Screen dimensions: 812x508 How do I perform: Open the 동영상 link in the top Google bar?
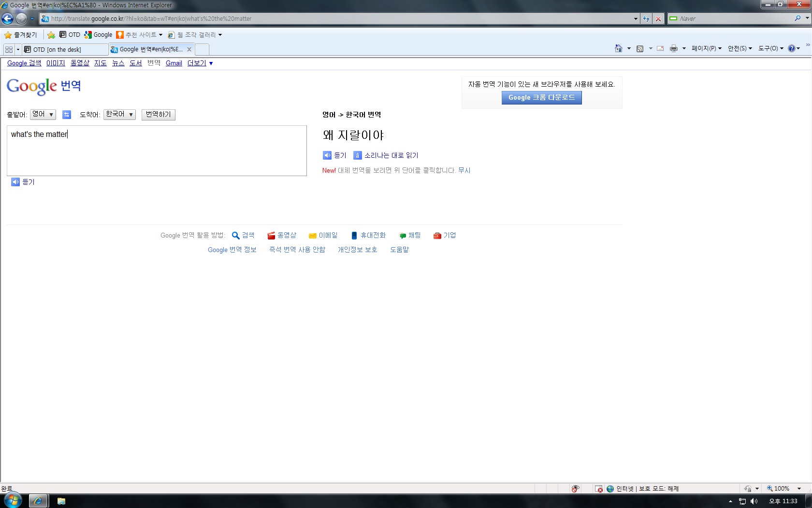tap(80, 63)
